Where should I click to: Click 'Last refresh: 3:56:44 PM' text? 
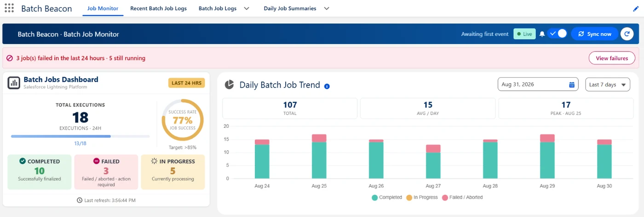tap(110, 200)
